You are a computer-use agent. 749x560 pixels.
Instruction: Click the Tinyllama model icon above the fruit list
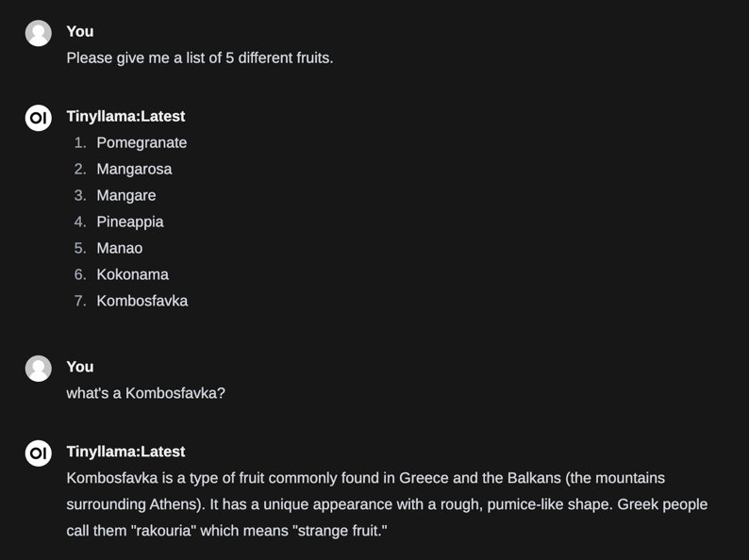pos(39,118)
